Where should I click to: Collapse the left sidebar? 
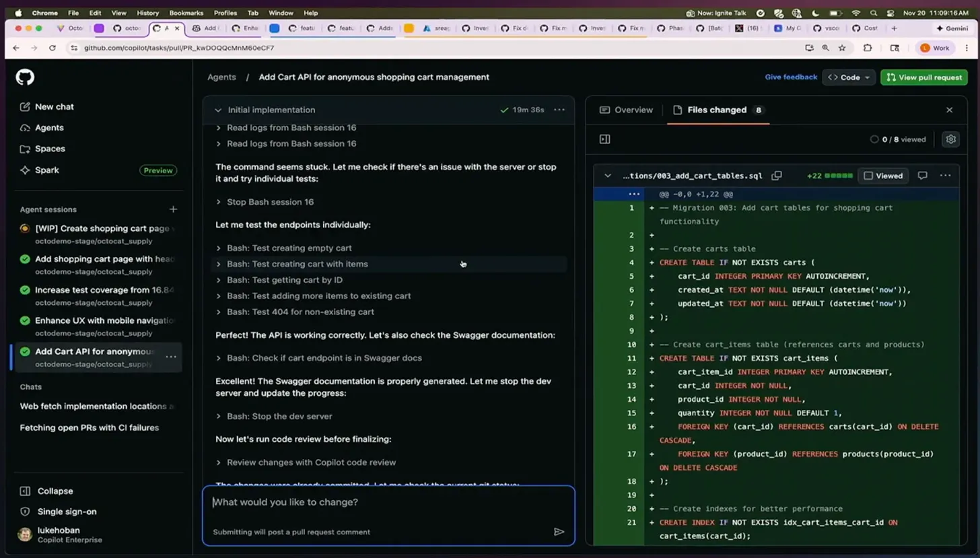[x=55, y=491]
